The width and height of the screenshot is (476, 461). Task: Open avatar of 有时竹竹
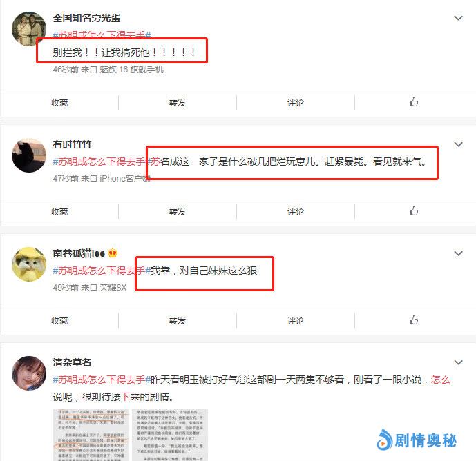29,155
